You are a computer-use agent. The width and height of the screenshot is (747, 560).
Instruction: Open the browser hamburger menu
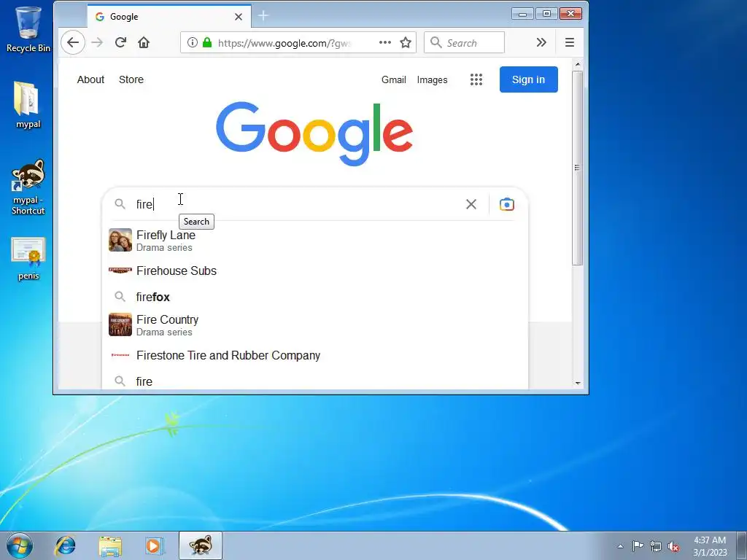point(569,42)
